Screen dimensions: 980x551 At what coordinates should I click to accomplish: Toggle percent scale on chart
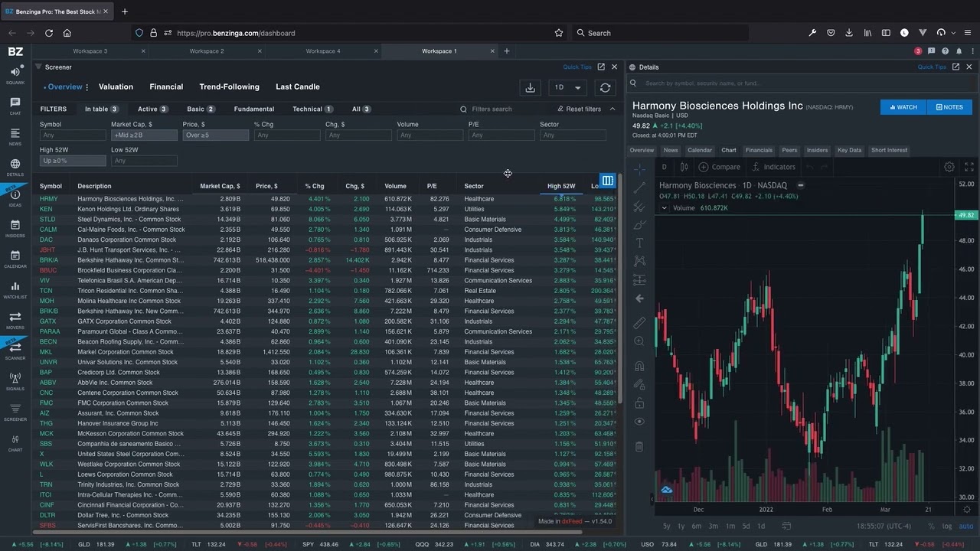click(931, 527)
